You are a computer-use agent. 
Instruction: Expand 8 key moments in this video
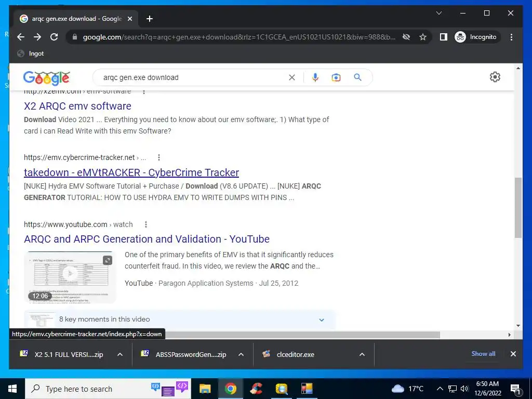pos(180,320)
